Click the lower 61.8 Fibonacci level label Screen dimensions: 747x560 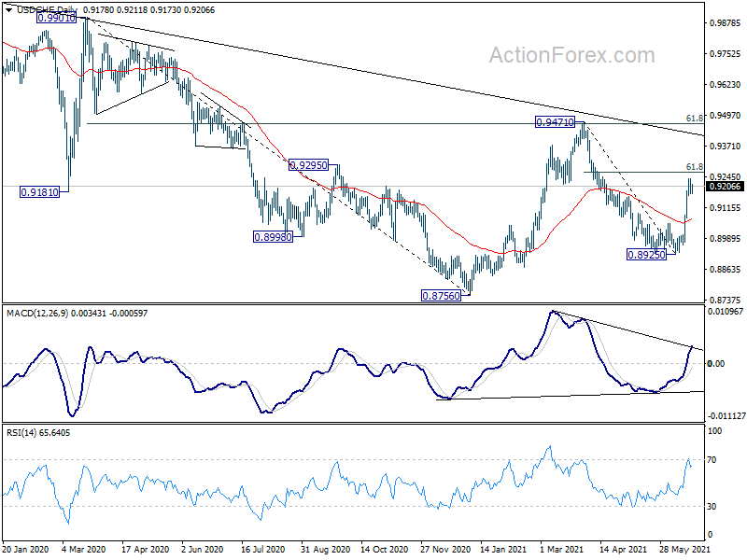694,167
